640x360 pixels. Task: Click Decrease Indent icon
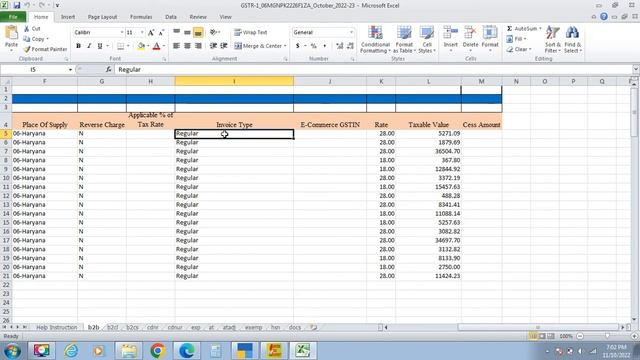click(213, 46)
